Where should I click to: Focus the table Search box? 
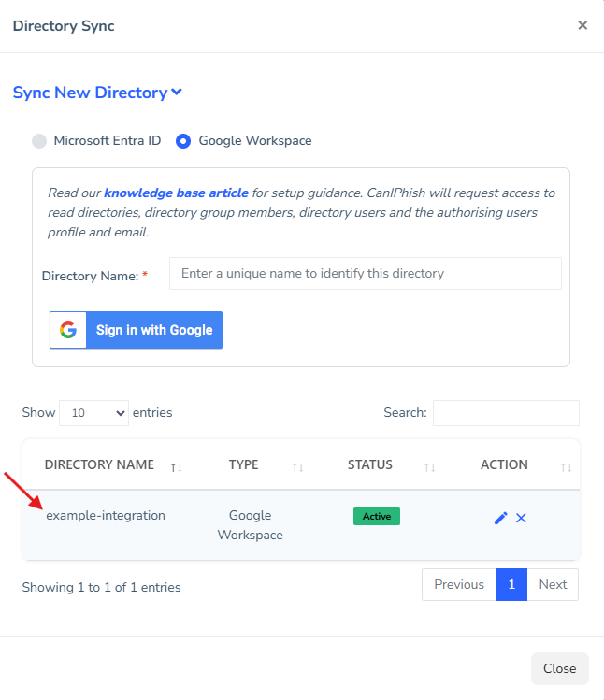506,412
